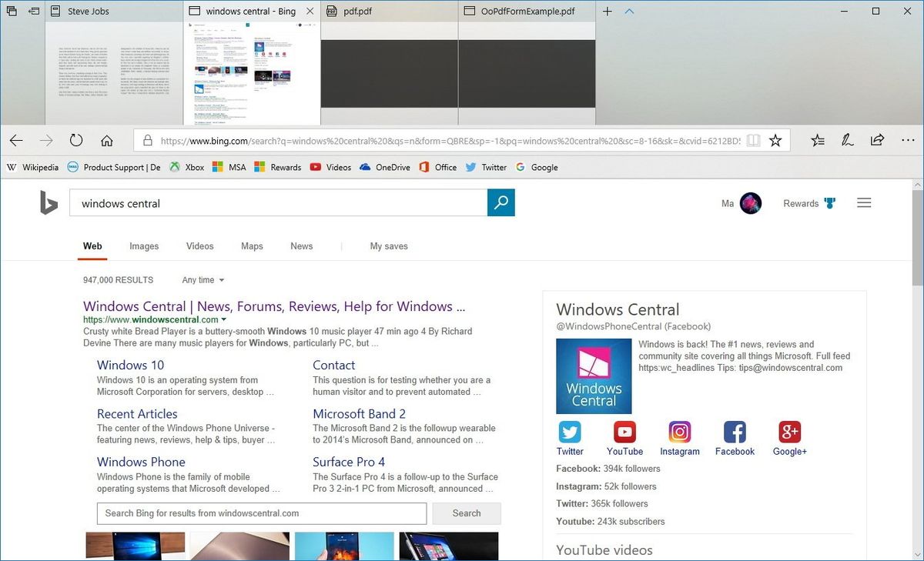
Task: Open Reading view for this page
Action: 753,141
